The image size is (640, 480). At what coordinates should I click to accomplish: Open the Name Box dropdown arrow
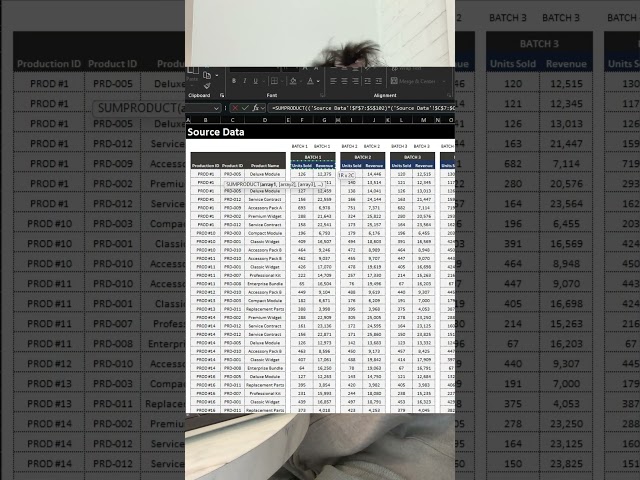tap(216, 108)
